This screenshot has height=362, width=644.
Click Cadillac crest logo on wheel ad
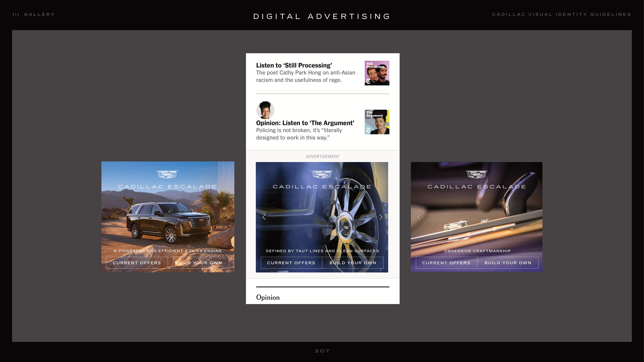[x=322, y=174]
